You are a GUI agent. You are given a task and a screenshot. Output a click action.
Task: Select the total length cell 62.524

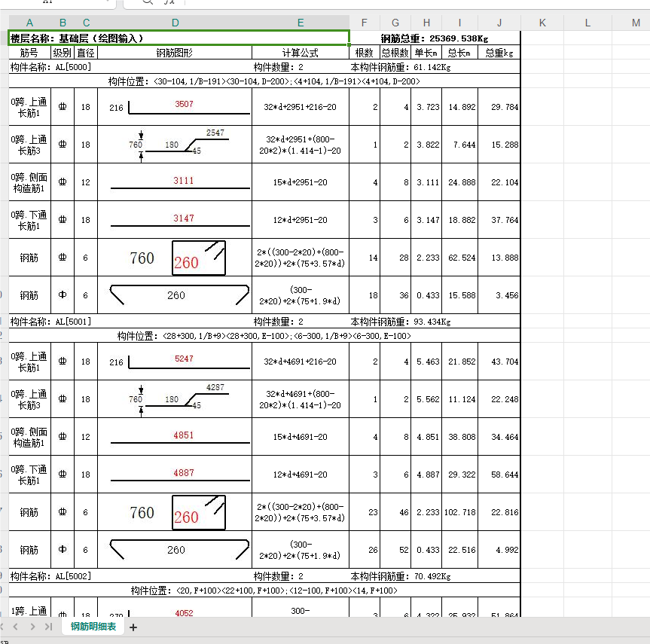(x=459, y=258)
